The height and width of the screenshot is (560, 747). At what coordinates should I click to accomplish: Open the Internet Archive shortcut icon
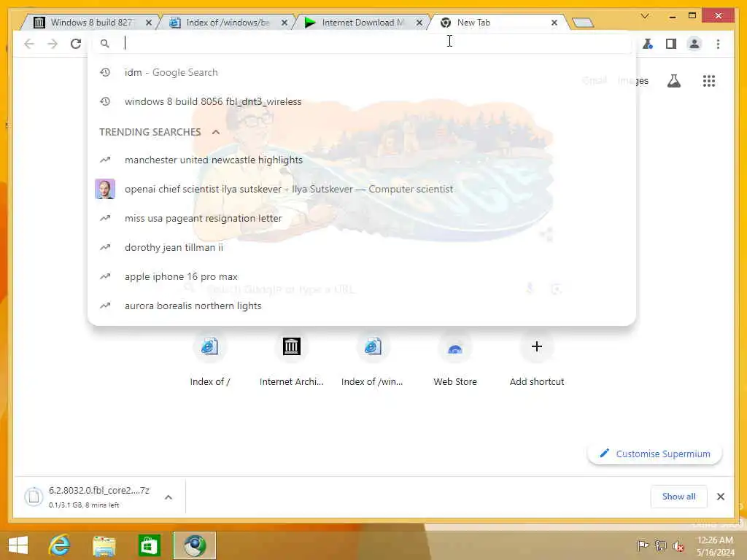[291, 346]
